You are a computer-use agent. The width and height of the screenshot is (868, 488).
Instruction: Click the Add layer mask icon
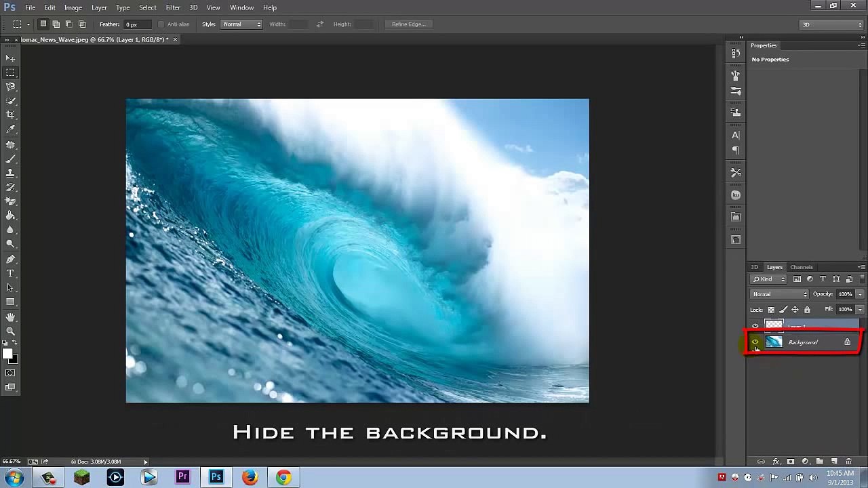(x=791, y=462)
